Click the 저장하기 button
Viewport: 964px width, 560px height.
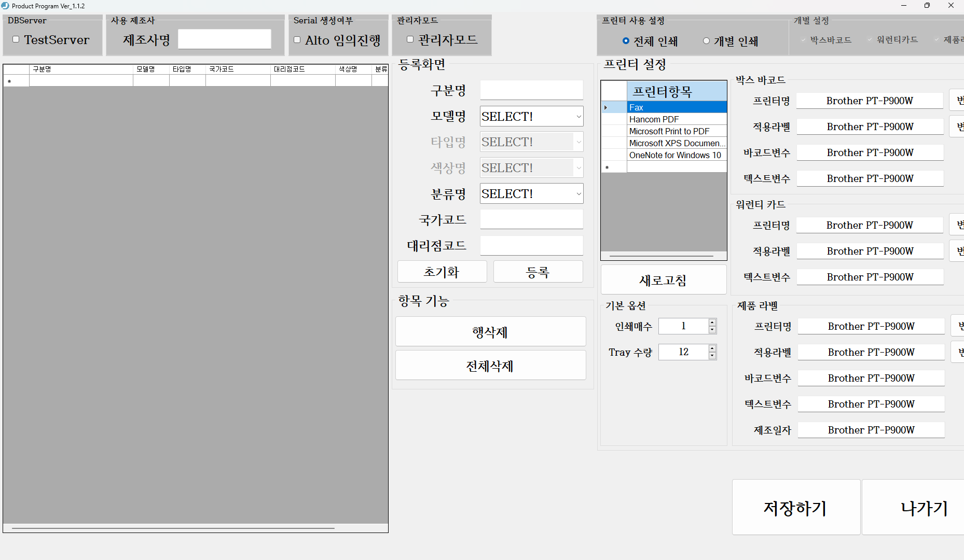click(x=795, y=507)
